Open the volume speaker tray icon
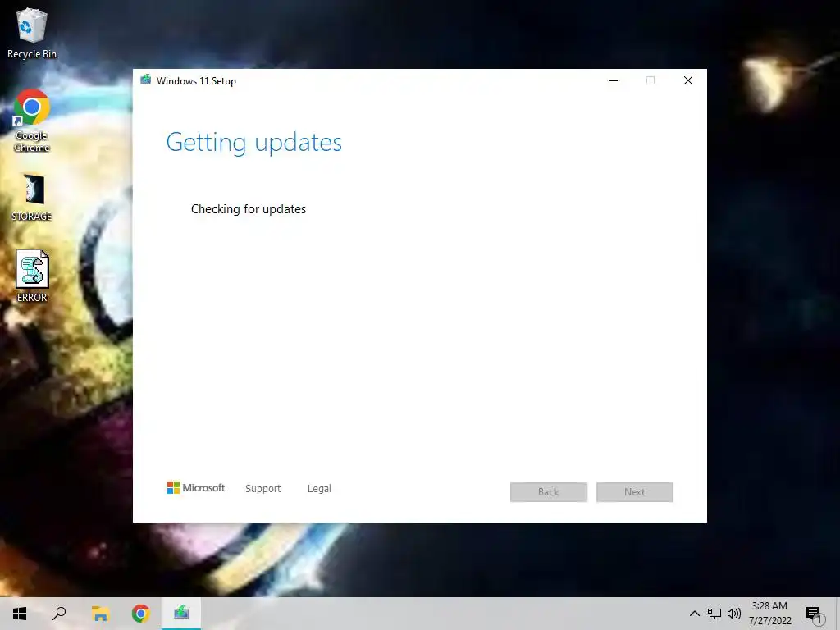This screenshot has height=630, width=840. tap(734, 614)
